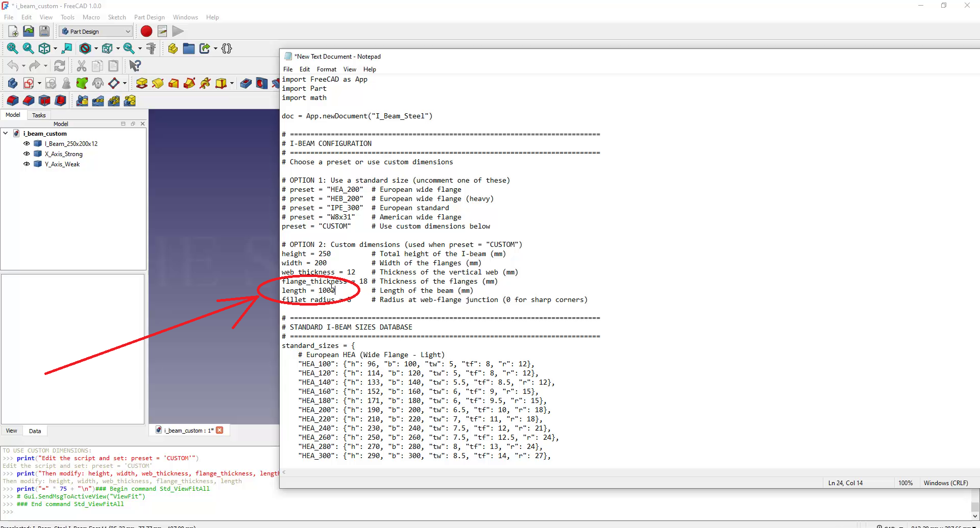Image resolution: width=980 pixels, height=528 pixels.
Task: Select the Measure caliper tool
Action: tap(151, 48)
